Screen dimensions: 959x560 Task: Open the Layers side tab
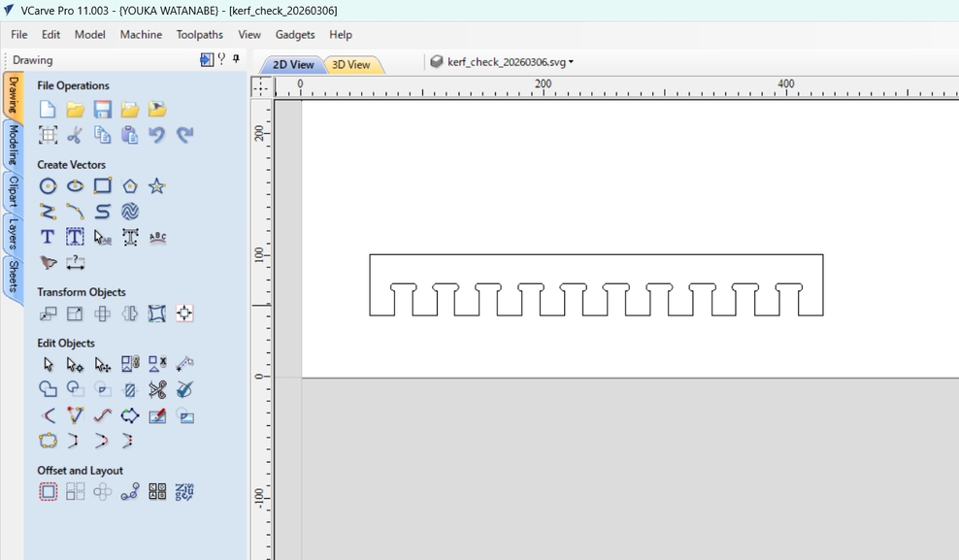pyautogui.click(x=13, y=234)
